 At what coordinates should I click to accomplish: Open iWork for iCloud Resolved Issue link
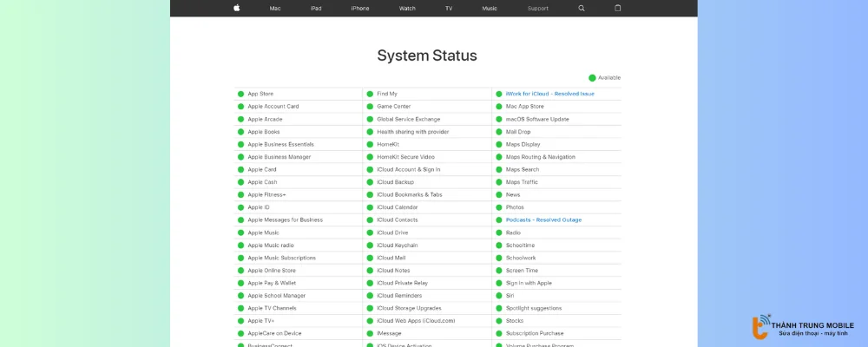(549, 94)
